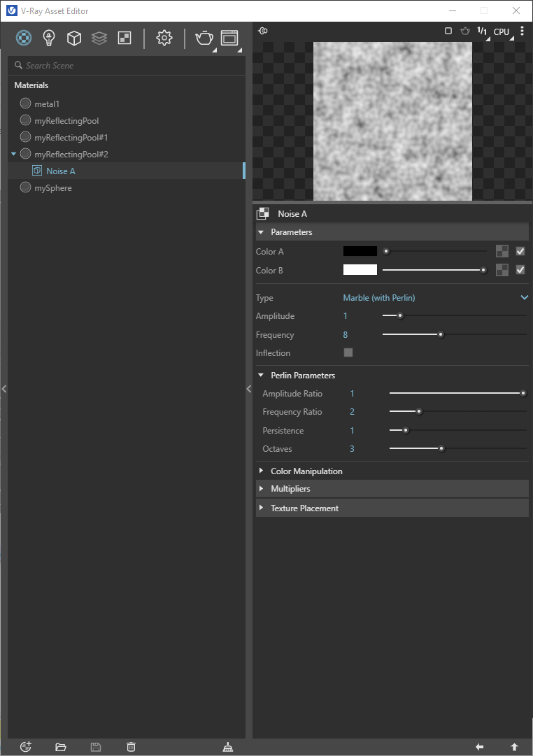Expand the Texture Placement section
Screen dimensions: 533x756
(x=261, y=508)
